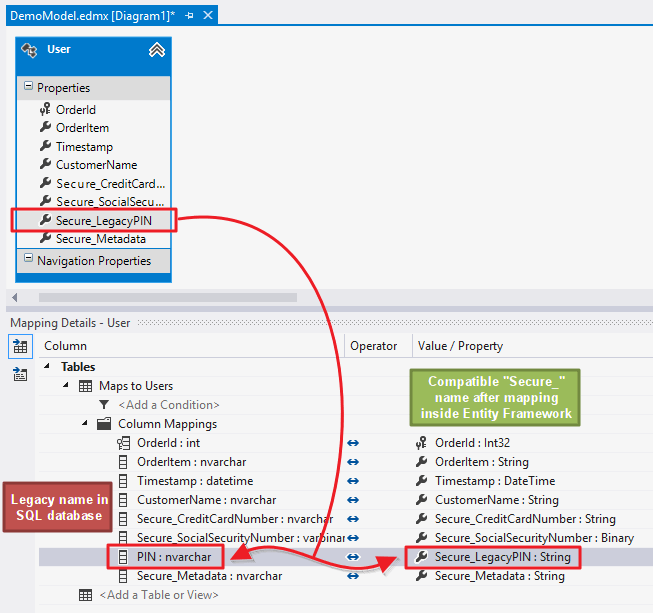Click the pin icon on DemoModel.edmx tab
This screenshot has width=653, height=613.
[x=190, y=16]
